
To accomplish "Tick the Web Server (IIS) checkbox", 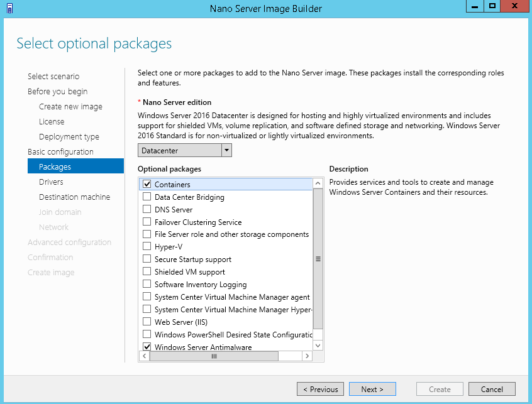I will 147,322.
